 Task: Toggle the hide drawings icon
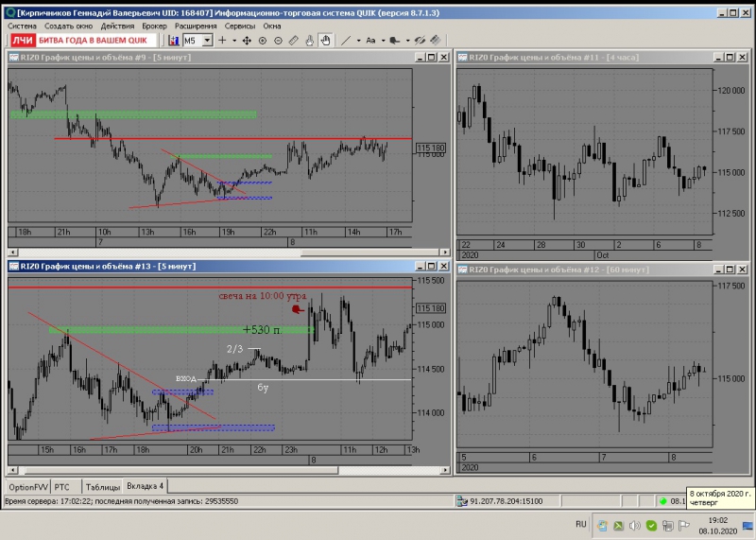(420, 41)
